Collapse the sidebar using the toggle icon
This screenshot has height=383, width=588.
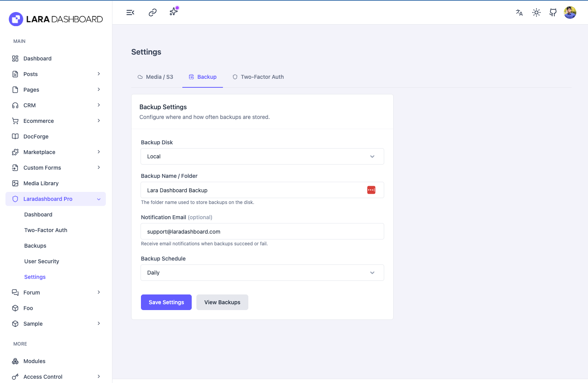tap(130, 12)
